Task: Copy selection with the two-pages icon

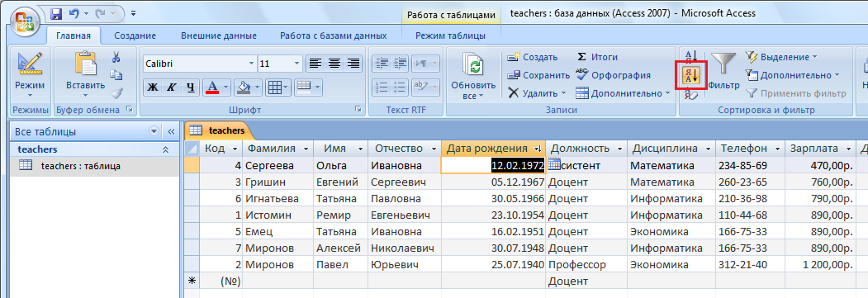Action: pos(116,74)
